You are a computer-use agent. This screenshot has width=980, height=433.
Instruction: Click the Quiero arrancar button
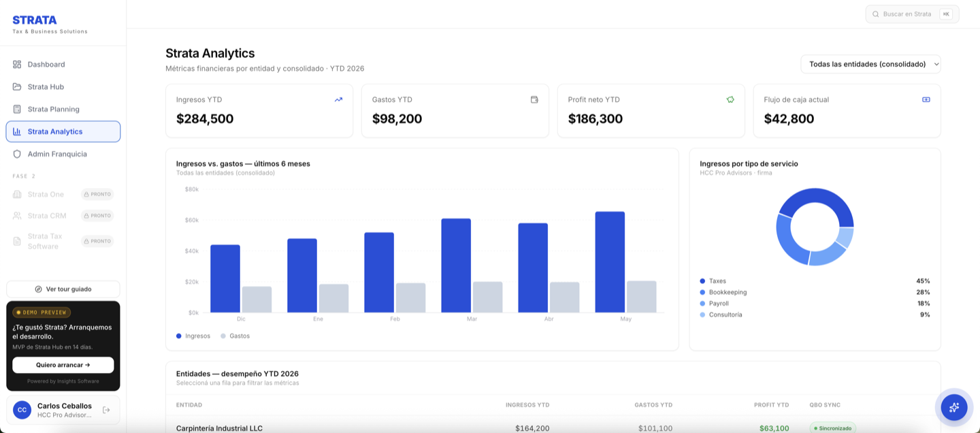click(63, 365)
